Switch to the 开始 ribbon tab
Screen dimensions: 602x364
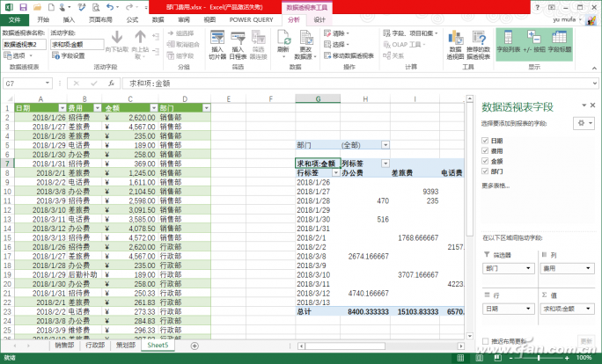click(43, 19)
